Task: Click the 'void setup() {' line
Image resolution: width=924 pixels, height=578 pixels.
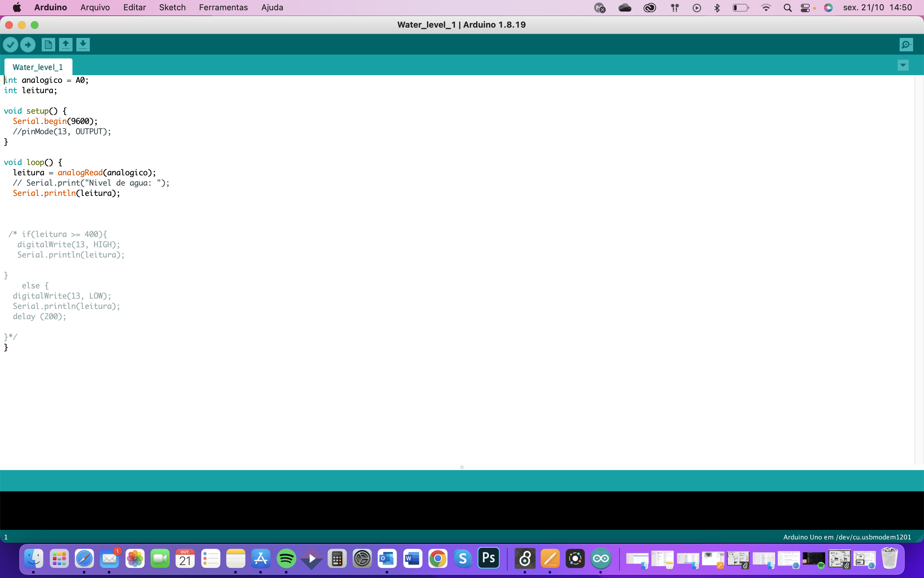Action: click(35, 111)
